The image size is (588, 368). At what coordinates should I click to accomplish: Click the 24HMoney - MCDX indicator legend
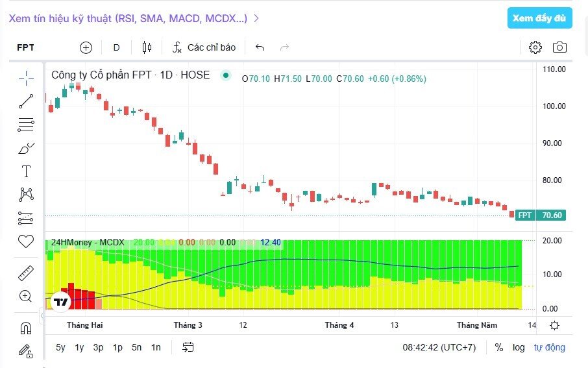point(88,242)
